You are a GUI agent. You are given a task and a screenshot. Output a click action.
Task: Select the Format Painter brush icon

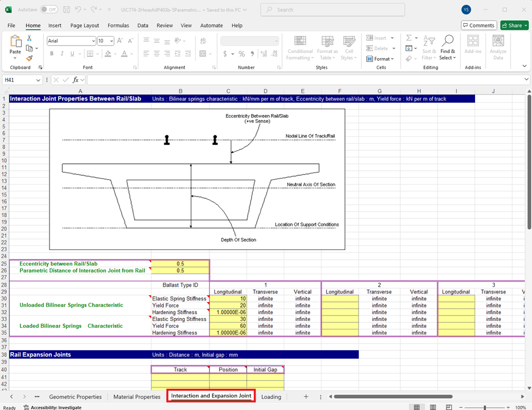pos(29,57)
